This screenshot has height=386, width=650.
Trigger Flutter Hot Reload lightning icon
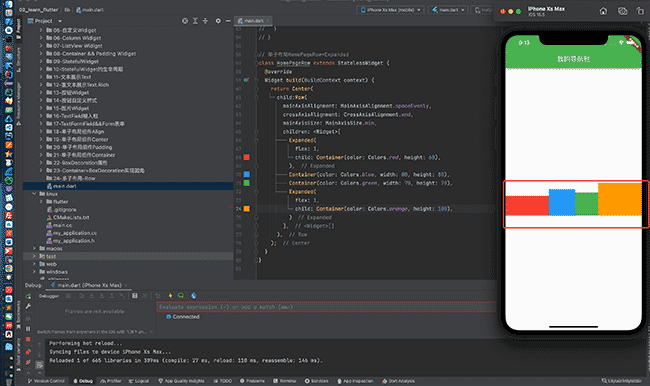click(x=170, y=296)
